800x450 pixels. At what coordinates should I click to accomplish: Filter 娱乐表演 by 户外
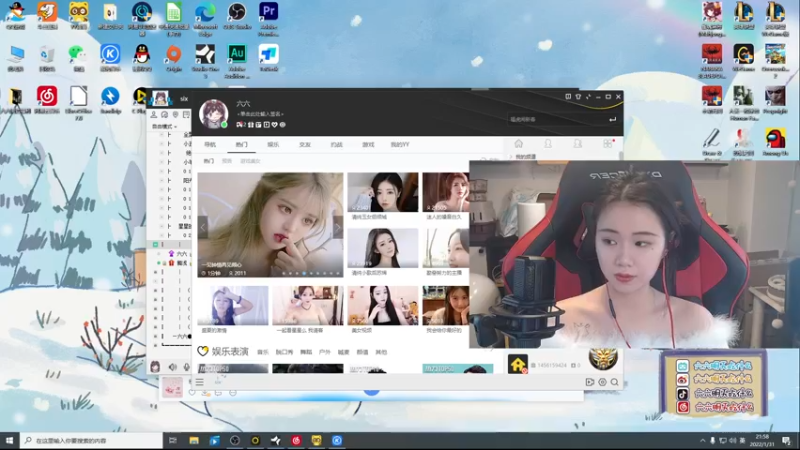coord(324,352)
